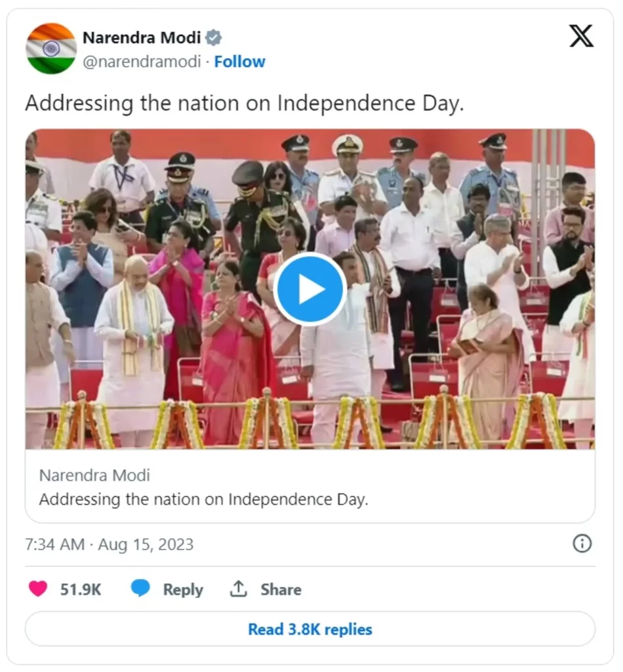The height and width of the screenshot is (672, 623).
Task: Select the Indian flag profile avatar
Action: pos(51,49)
